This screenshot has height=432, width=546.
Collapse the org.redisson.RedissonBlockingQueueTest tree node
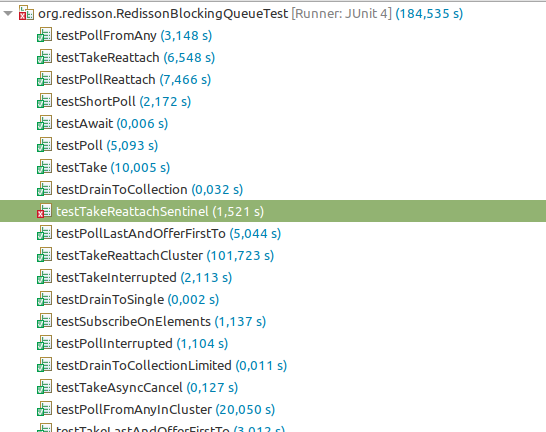click(8, 14)
